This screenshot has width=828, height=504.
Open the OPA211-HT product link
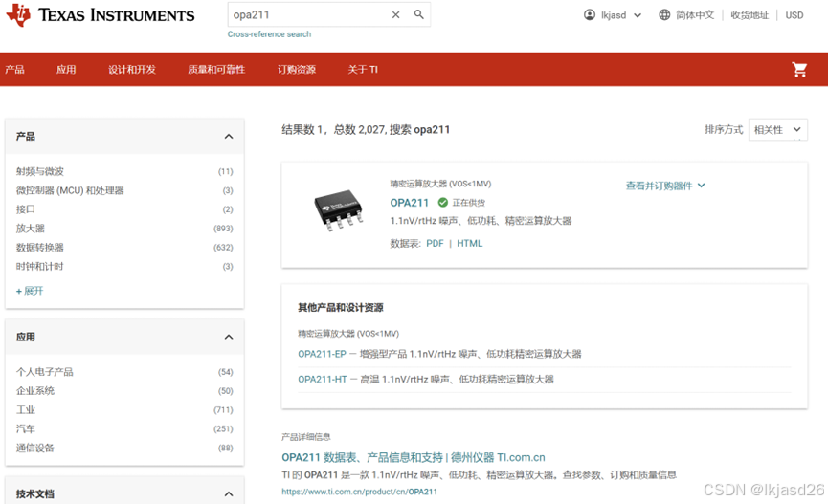point(323,379)
